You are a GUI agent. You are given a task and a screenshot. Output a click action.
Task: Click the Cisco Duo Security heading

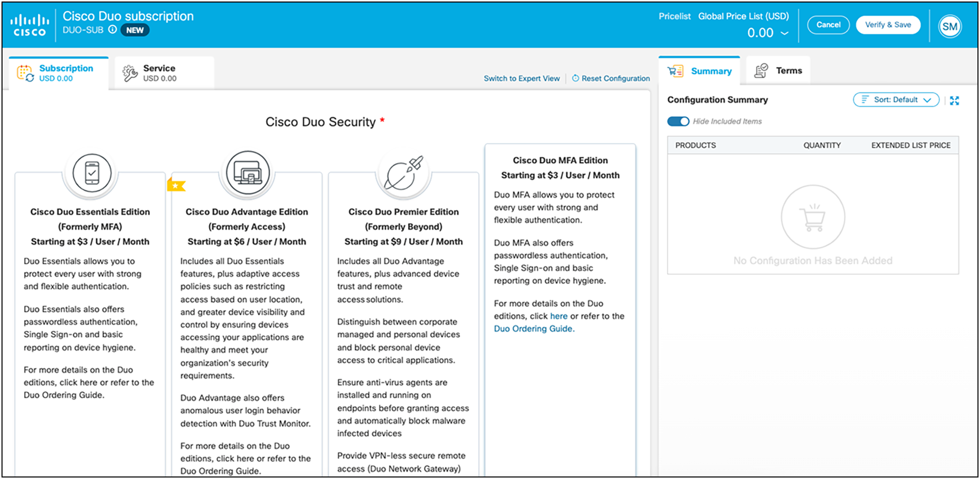coord(321,122)
